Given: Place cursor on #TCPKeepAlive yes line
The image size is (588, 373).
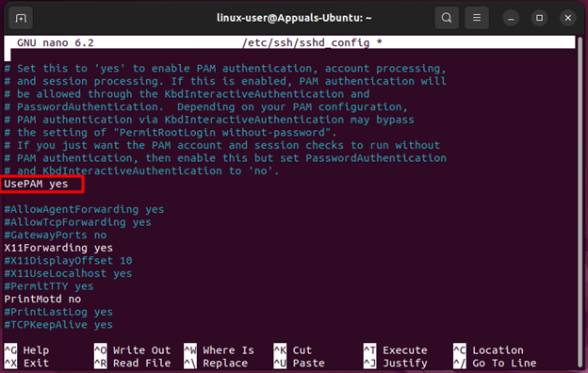Looking at the screenshot, I should [x=58, y=325].
